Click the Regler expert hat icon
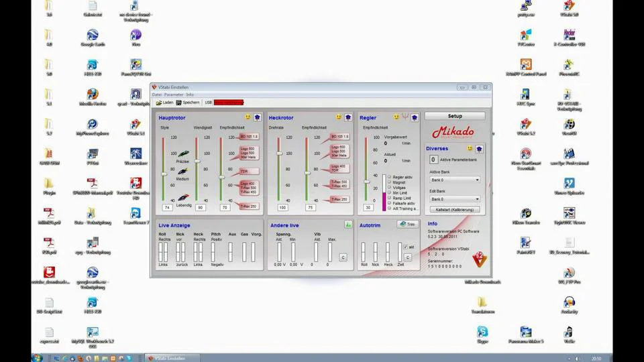644x362 pixels. pyautogui.click(x=415, y=118)
